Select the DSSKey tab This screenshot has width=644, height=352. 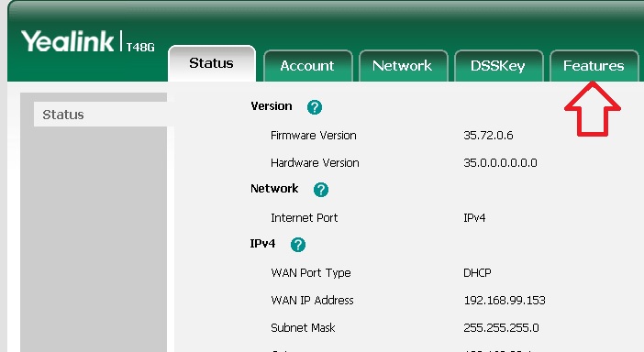click(498, 66)
